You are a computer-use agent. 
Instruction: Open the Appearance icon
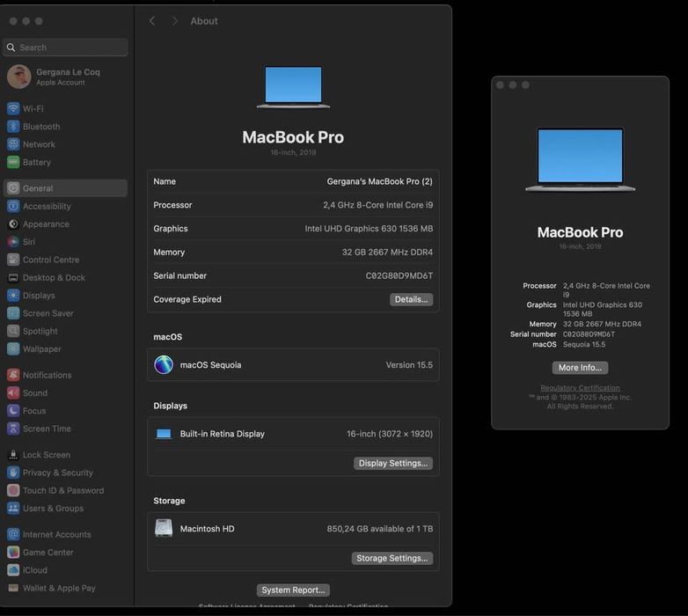[13, 224]
